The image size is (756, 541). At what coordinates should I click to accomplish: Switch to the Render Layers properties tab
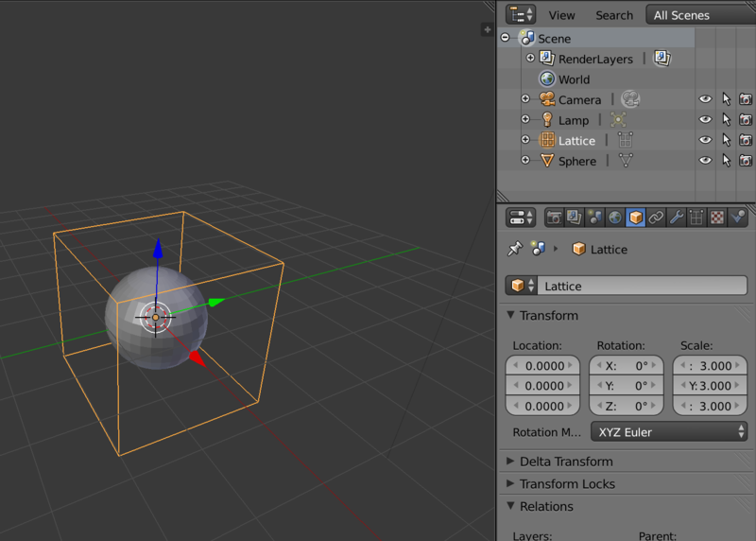(x=575, y=218)
